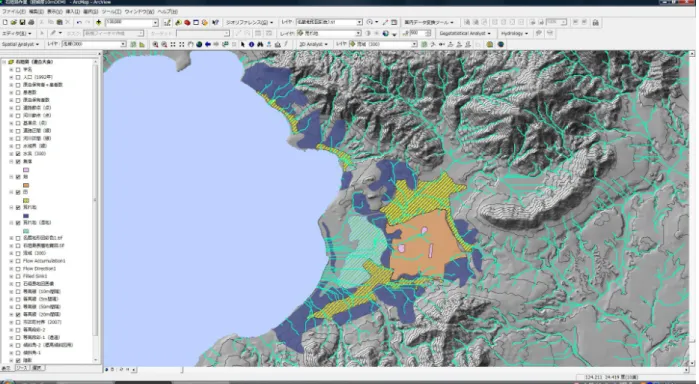Click the Save floppy disk icon

coord(22,22)
